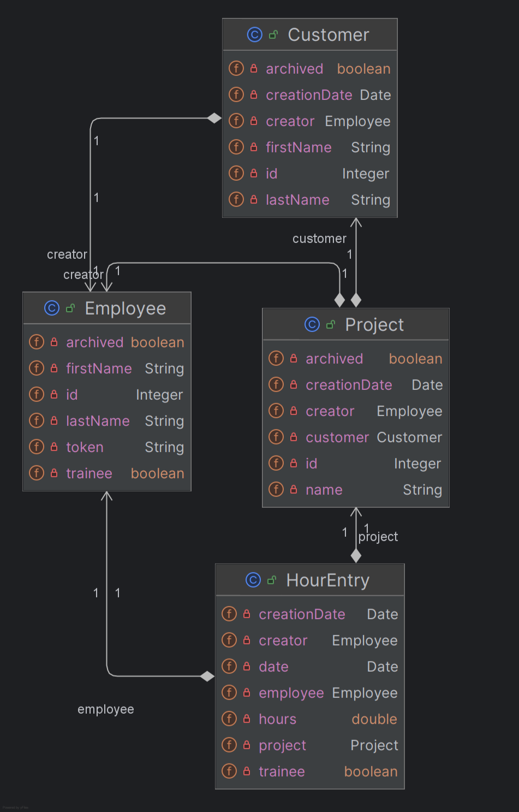Click the Customer type of Project's customer field
The height and width of the screenshot is (812, 519).
[409, 437]
